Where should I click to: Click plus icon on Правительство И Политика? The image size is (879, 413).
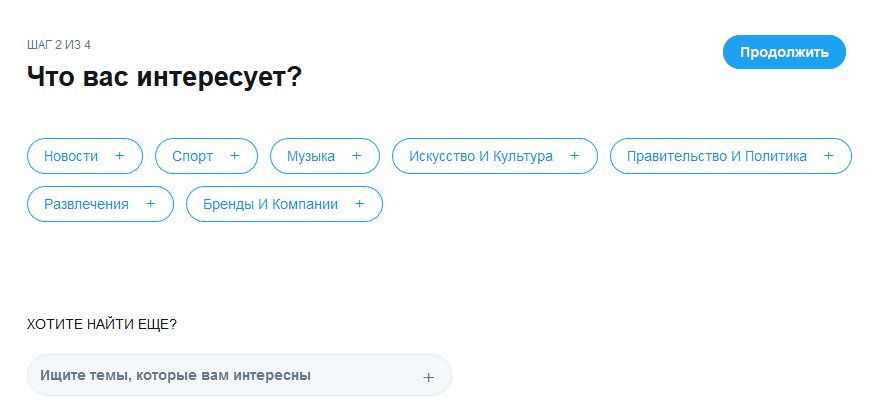[829, 156]
